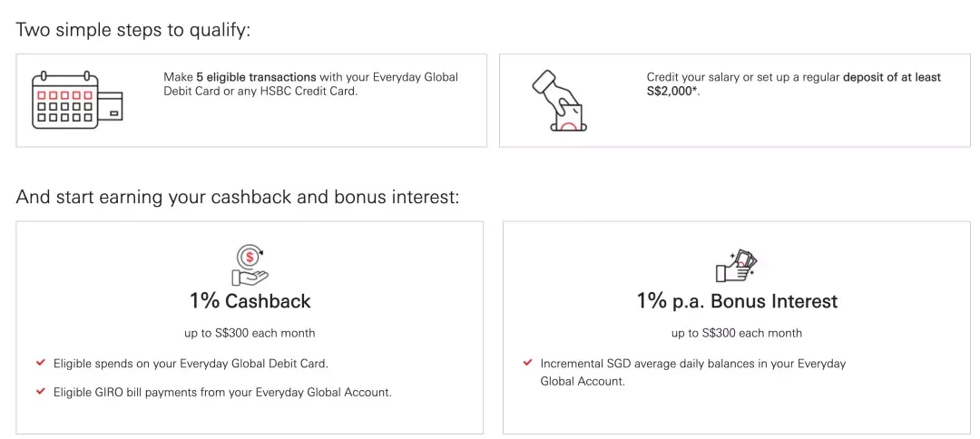Click 'Eligible spends on your Everyday Global Debit Card'

coord(190,363)
